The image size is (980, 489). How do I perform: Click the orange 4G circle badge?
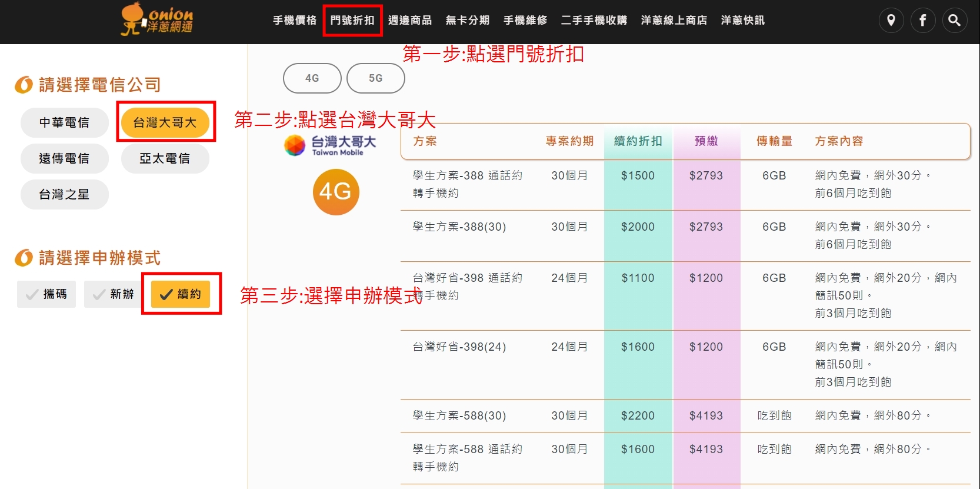click(x=336, y=192)
